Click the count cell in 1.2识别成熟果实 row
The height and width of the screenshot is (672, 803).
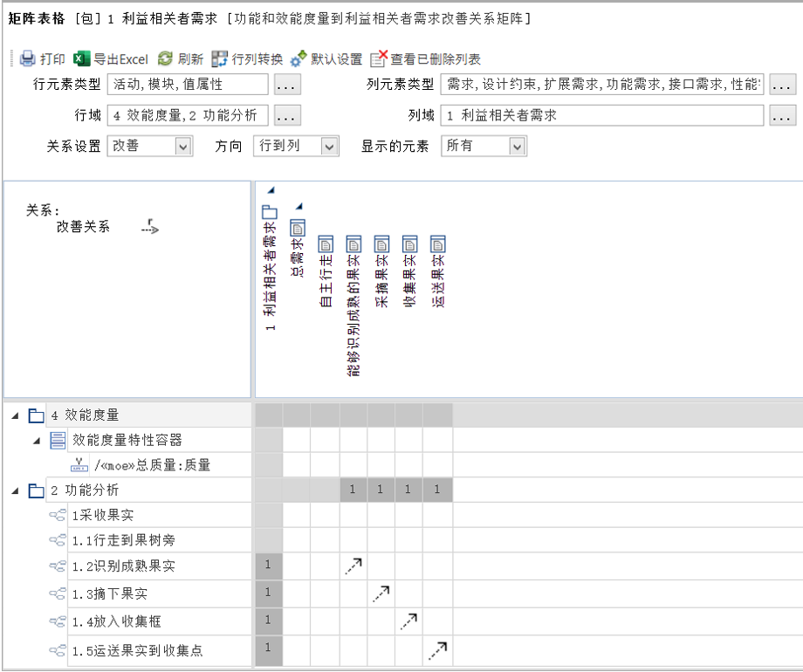(268, 565)
